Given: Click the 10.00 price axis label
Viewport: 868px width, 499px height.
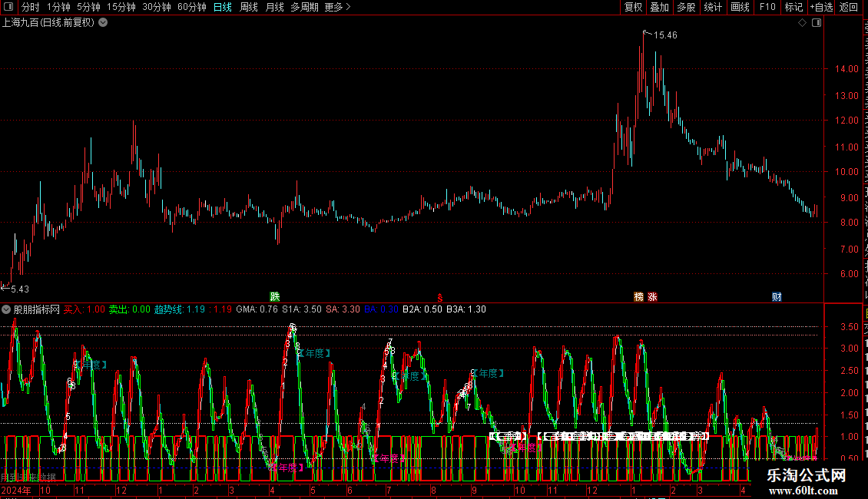Looking at the screenshot, I should pos(847,172).
